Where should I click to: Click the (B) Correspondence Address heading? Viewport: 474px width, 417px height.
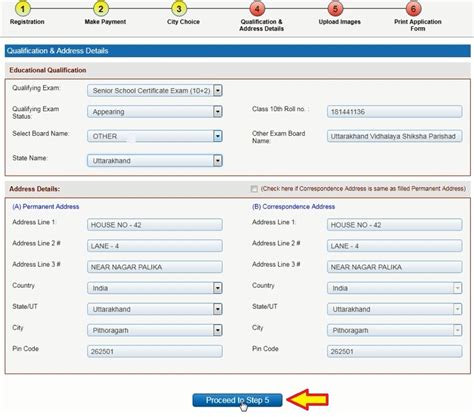point(294,207)
